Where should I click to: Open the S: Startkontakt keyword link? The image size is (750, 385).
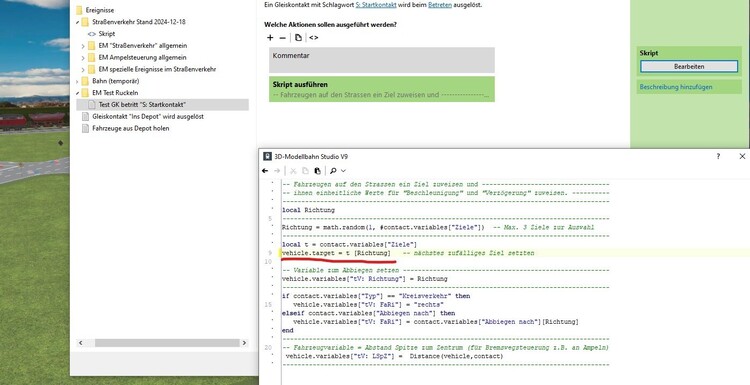coord(376,5)
